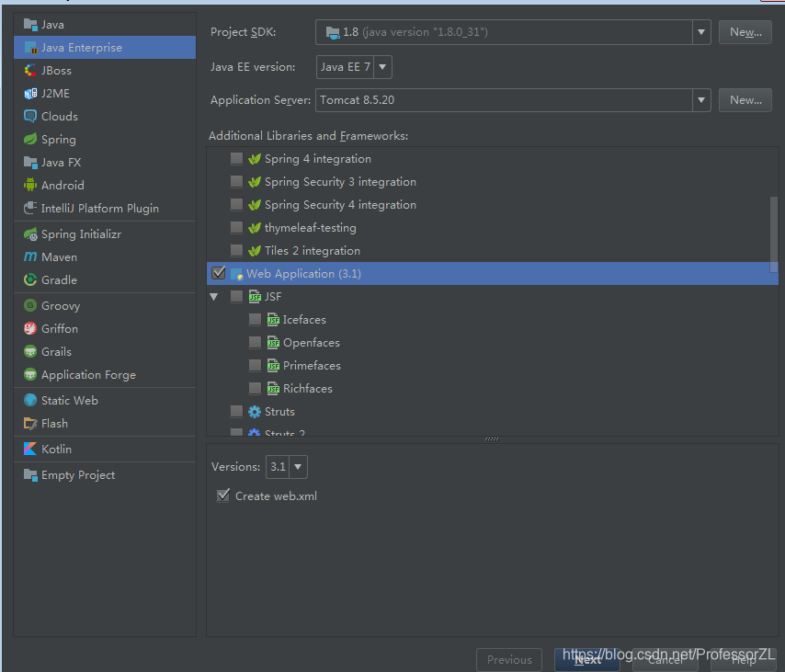Viewport: 785px width, 672px height.
Task: Select Richfaces label in list
Action: click(x=308, y=389)
